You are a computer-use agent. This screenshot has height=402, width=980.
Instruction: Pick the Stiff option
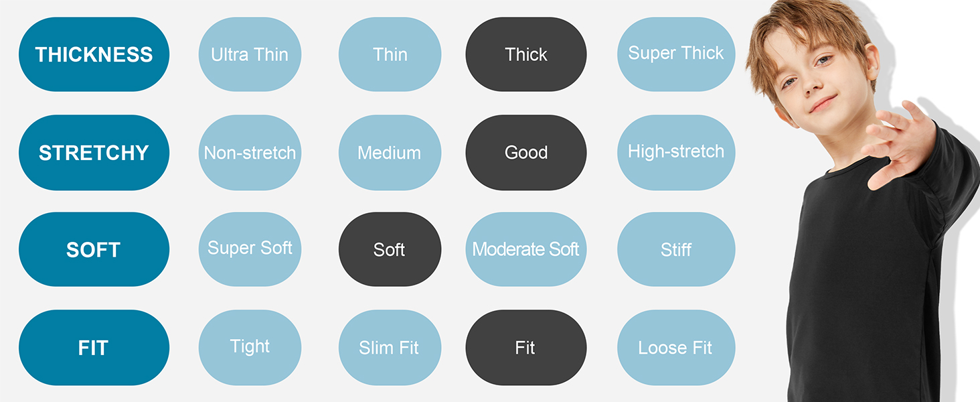[675, 249]
